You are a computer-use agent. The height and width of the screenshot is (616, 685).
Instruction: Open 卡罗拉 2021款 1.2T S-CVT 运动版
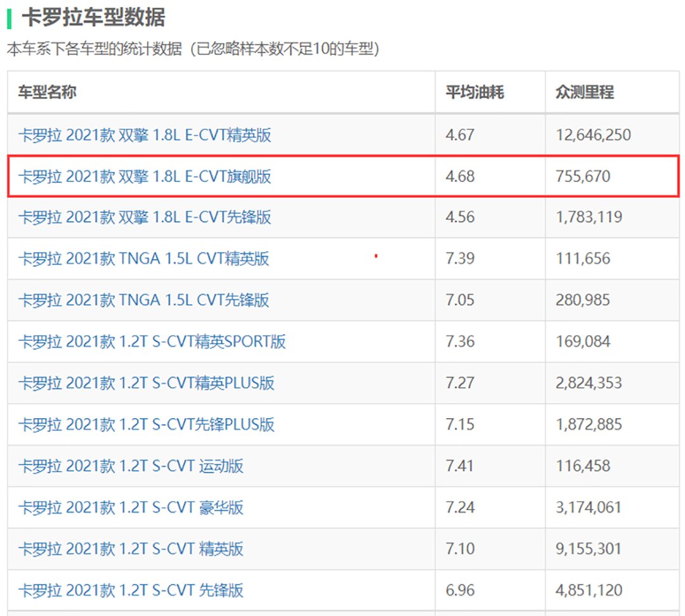click(x=131, y=466)
